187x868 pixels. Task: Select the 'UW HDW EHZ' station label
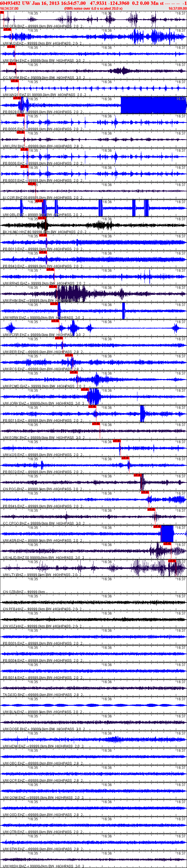[14, 747]
